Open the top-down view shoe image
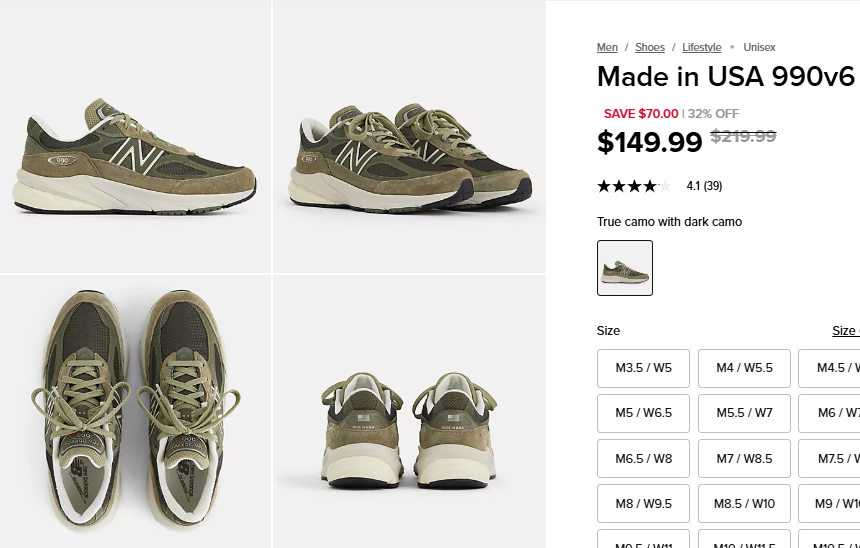This screenshot has height=548, width=860. (x=135, y=411)
